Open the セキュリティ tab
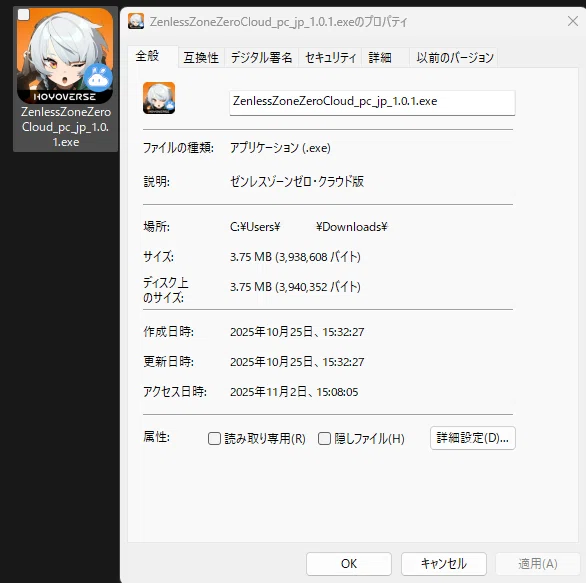This screenshot has width=586, height=583. [330, 58]
